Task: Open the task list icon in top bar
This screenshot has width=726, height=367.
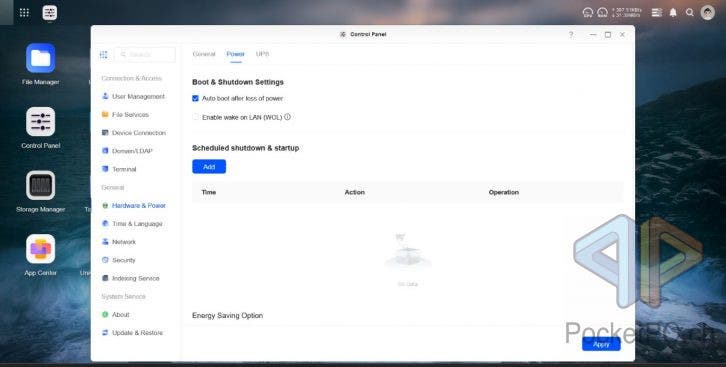Action: click(x=657, y=12)
